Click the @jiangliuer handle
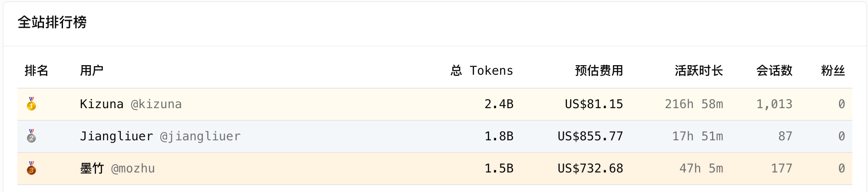This screenshot has width=868, height=192. (x=200, y=136)
